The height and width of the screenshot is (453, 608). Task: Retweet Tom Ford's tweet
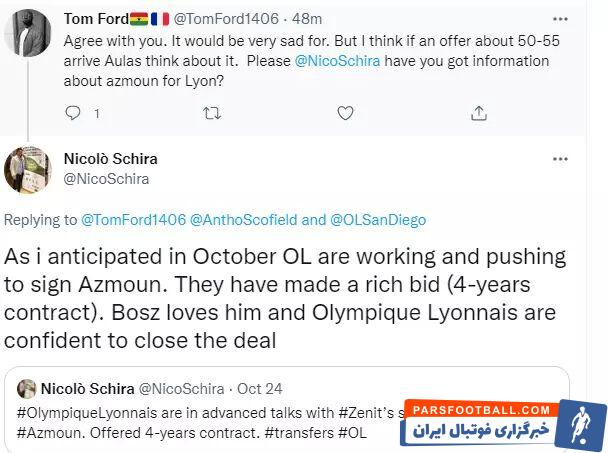212,114
